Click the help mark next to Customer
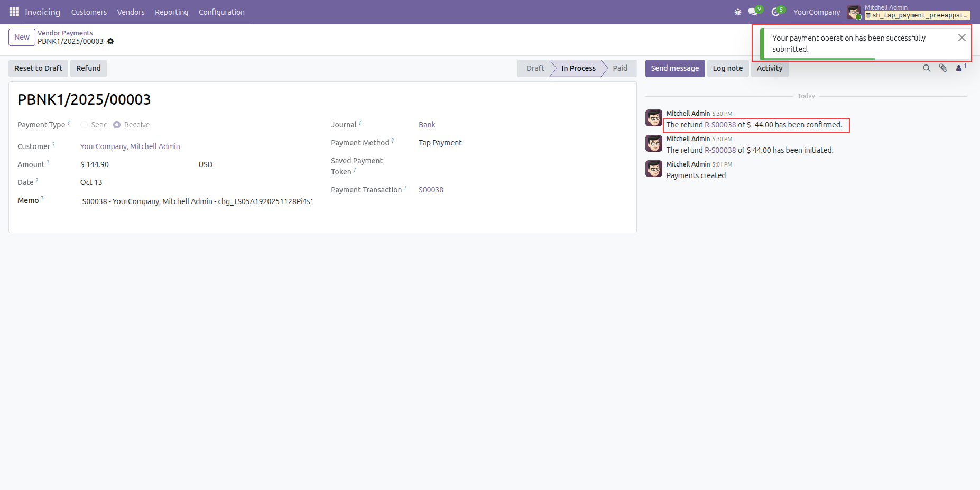 tap(54, 144)
